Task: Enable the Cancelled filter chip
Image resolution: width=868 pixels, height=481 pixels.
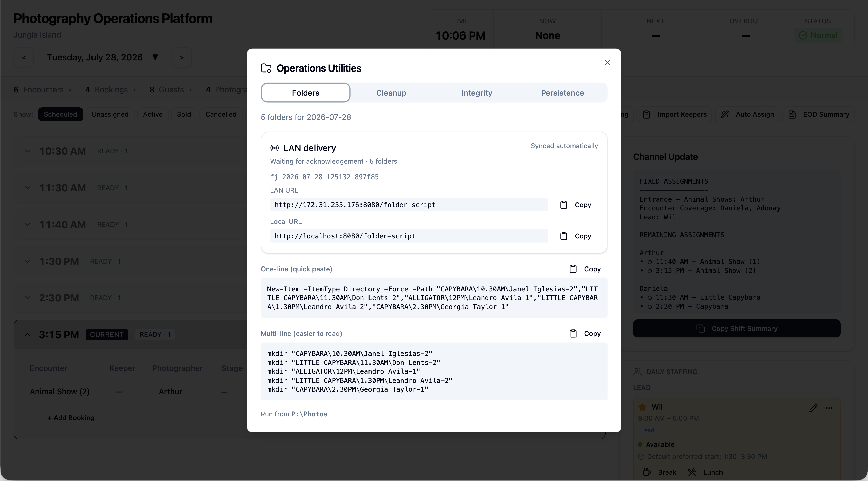Action: point(221,114)
